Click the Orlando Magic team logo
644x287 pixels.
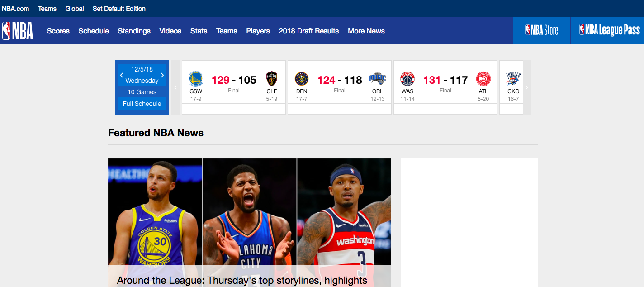[x=378, y=79]
